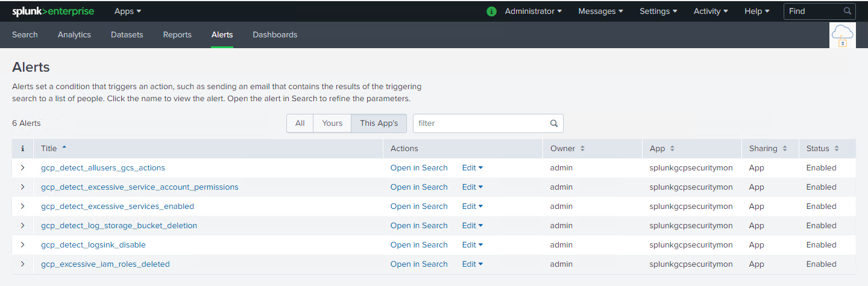Open the Administrator menu

(533, 11)
